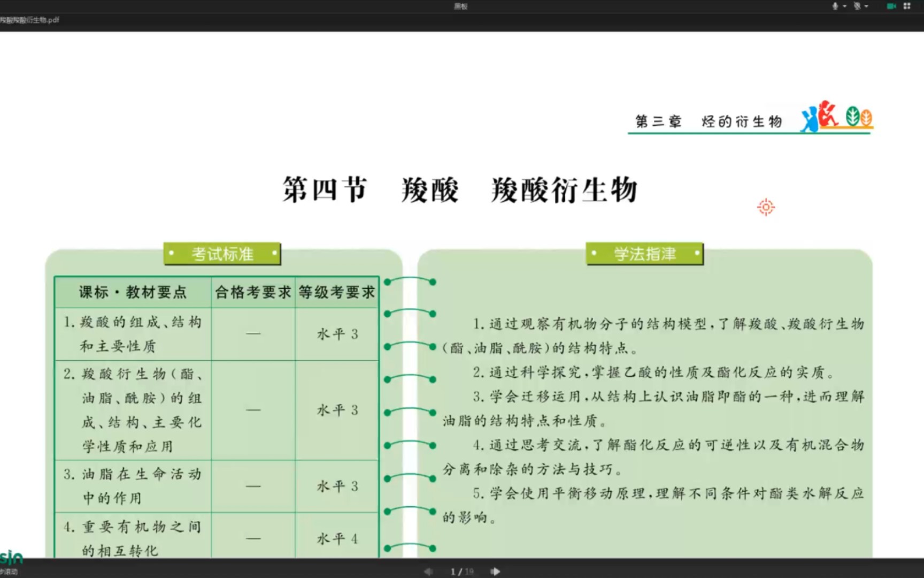The width and height of the screenshot is (924, 578).
Task: Click the colorful textbook logo near chapter header
Action: 837,116
